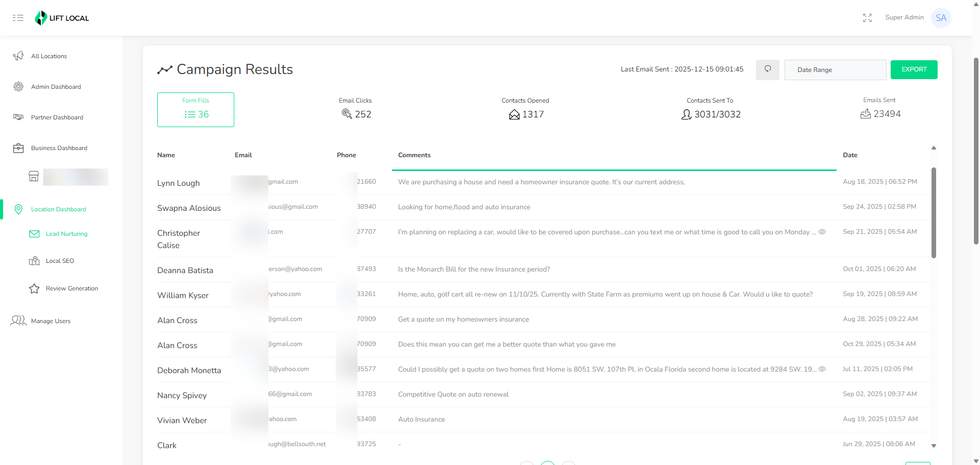Toggle the hamburger sidebar menu icon
This screenshot has width=980, height=465.
pyautogui.click(x=18, y=18)
